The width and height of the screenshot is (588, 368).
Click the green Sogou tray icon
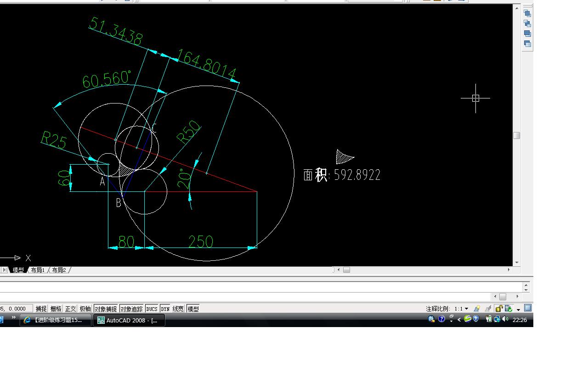467,319
